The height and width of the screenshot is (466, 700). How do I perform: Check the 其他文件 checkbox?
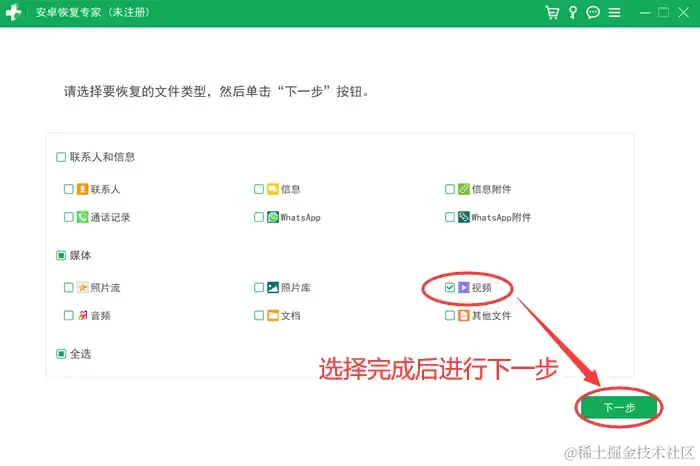point(450,316)
